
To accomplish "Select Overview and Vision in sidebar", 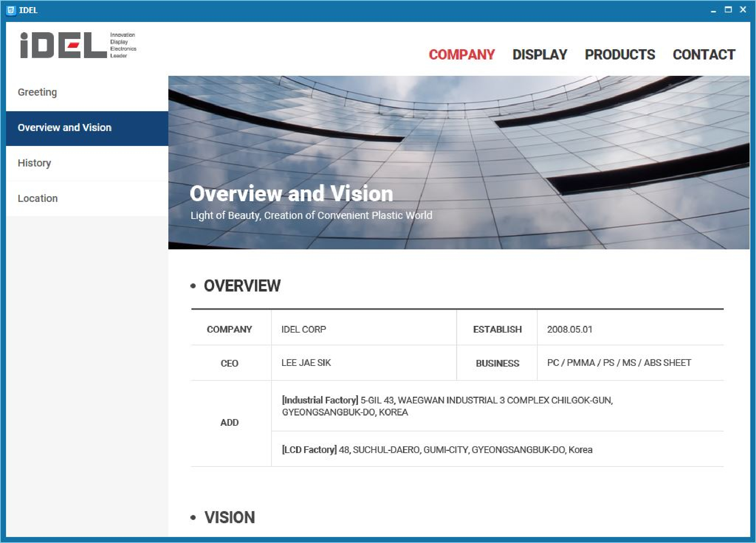I will pos(87,128).
